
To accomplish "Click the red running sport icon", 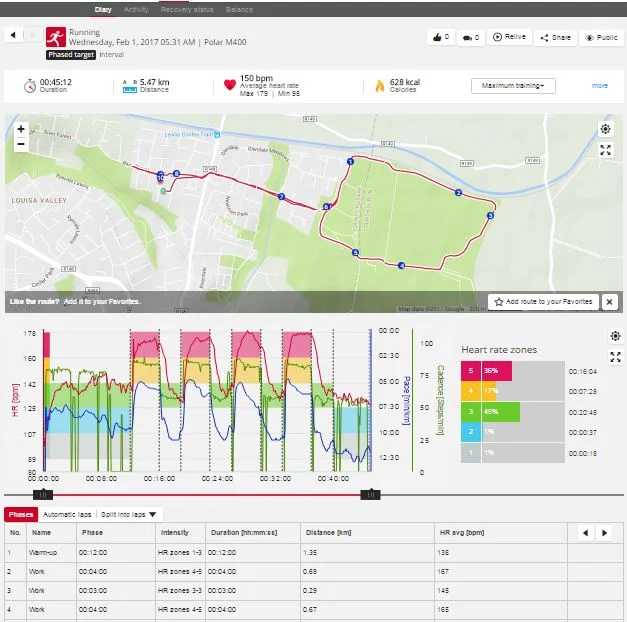I will tap(57, 37).
